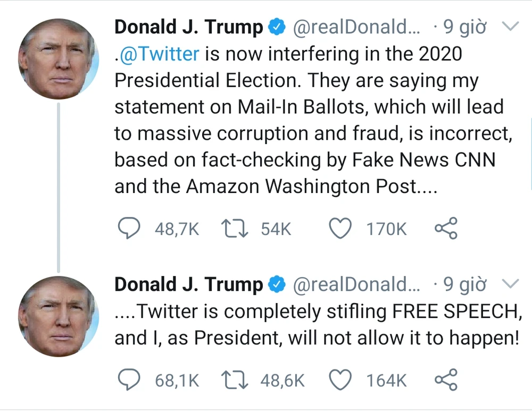The width and height of the screenshot is (532, 411).
Task: Open the 'stifling FREE SPEECH' tweet text
Action: tap(317, 325)
